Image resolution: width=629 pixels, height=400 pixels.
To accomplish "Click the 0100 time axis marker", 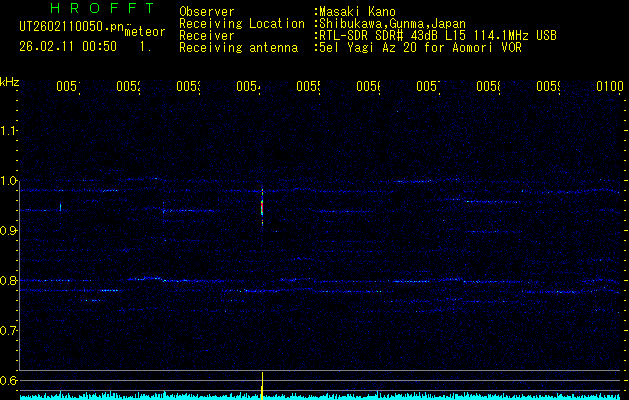I will pos(609,87).
